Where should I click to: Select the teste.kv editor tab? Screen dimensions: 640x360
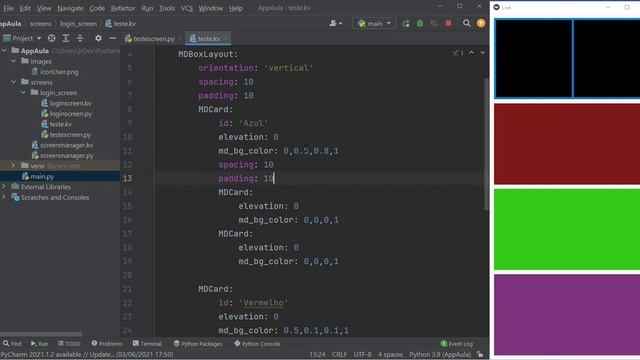[x=208, y=39]
